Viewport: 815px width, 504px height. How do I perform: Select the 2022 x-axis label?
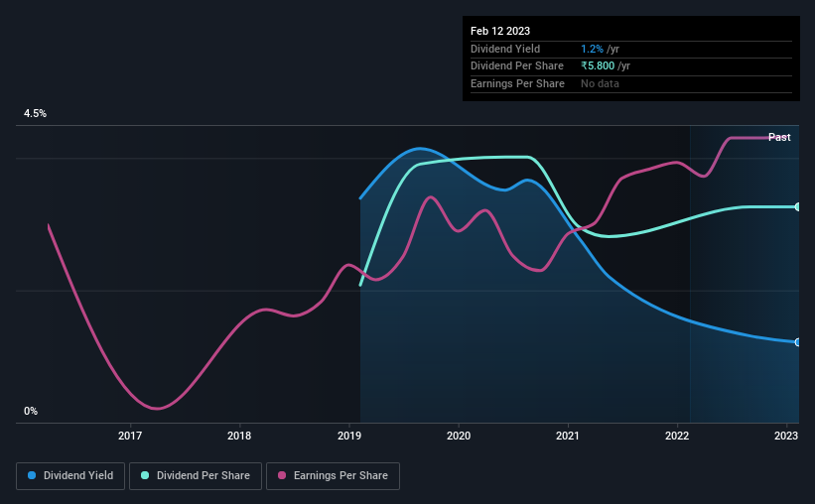click(x=677, y=436)
